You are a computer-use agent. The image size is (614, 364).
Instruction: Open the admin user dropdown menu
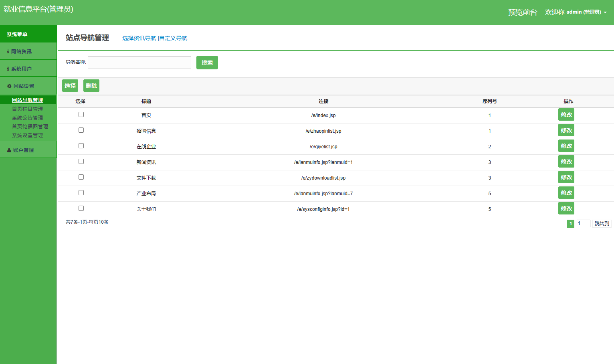576,12
